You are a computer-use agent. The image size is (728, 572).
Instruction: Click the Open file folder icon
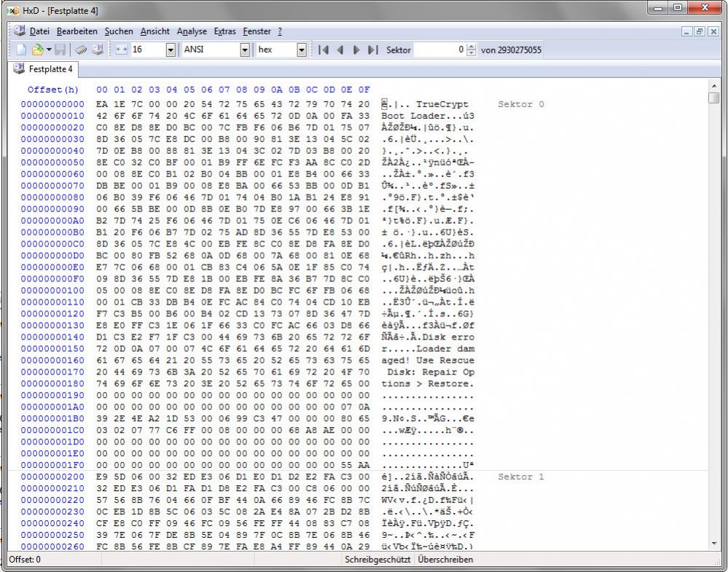click(37, 50)
